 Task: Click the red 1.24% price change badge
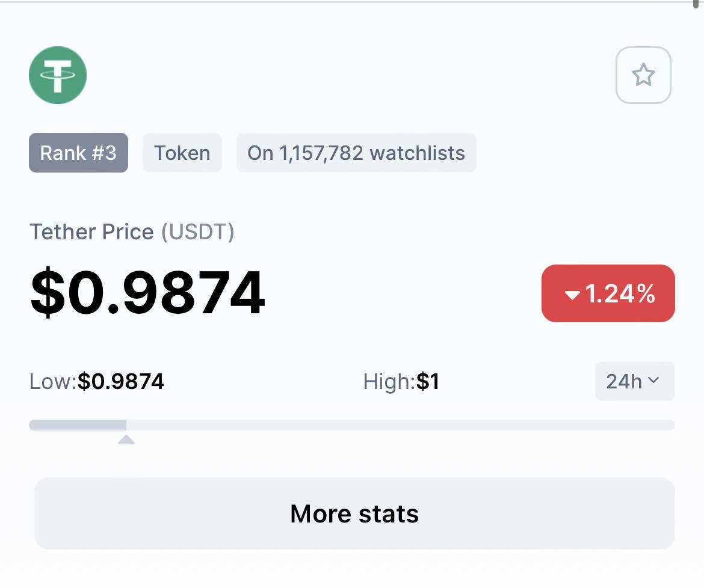click(x=608, y=293)
